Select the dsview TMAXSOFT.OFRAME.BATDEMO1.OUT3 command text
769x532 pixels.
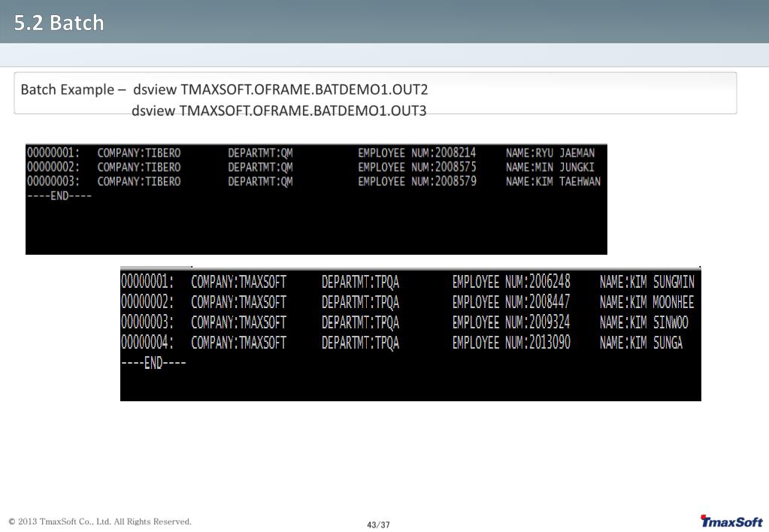click(x=279, y=110)
